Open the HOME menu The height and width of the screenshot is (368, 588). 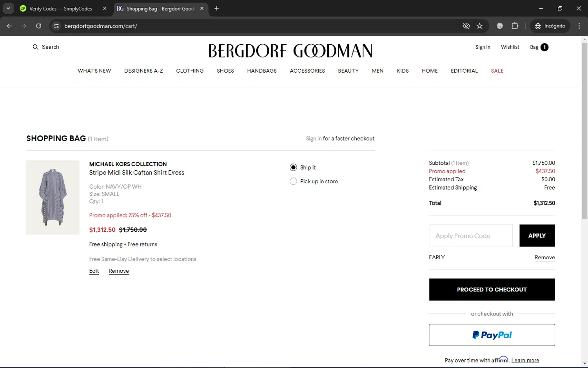tap(430, 71)
